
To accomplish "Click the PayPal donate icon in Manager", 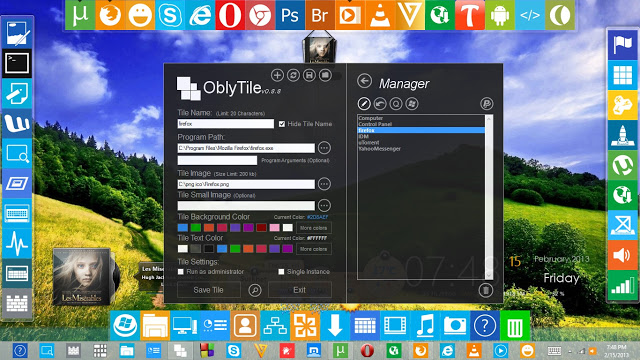I will click(487, 104).
